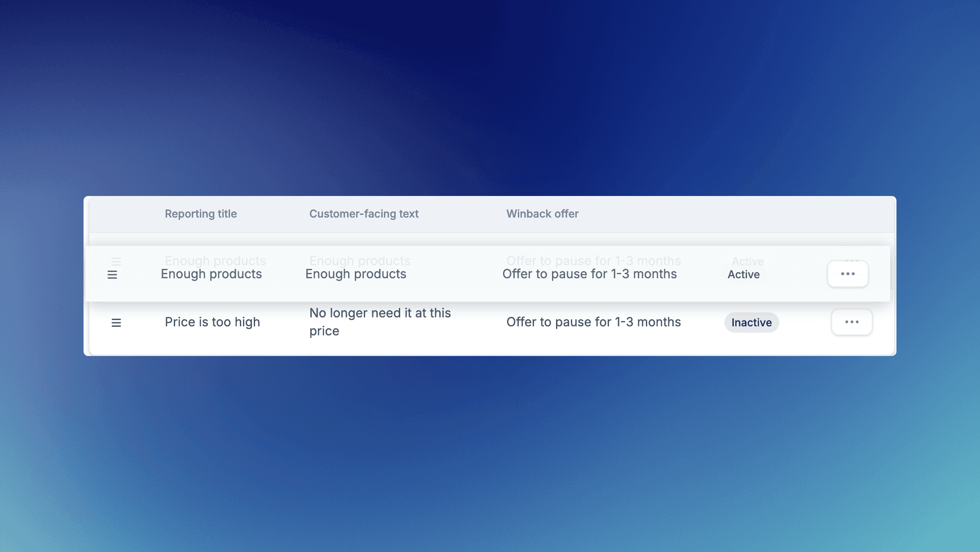Screen dimensions: 980x552
Task: Open the three-dot menu on the lifted Enough products row
Action: [848, 274]
